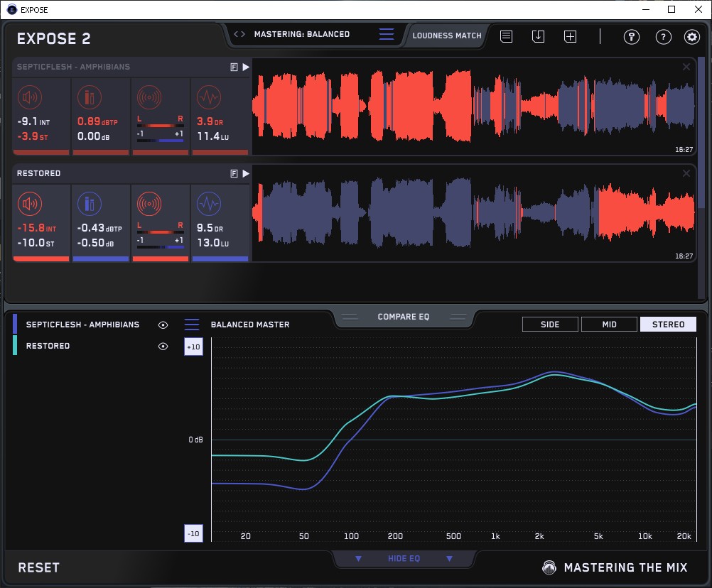Viewport: 712px width, 588px height.
Task: Click the Restored track title
Action: click(x=38, y=174)
